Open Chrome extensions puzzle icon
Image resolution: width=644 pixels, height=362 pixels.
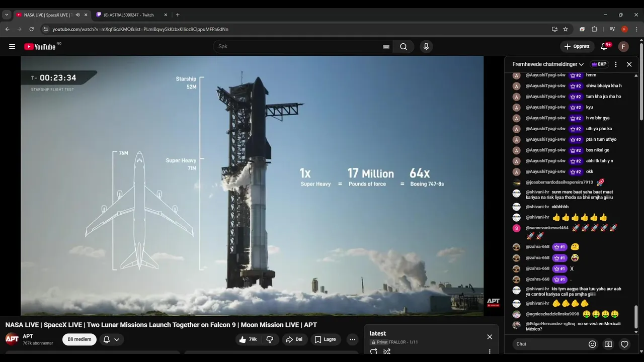pyautogui.click(x=594, y=29)
